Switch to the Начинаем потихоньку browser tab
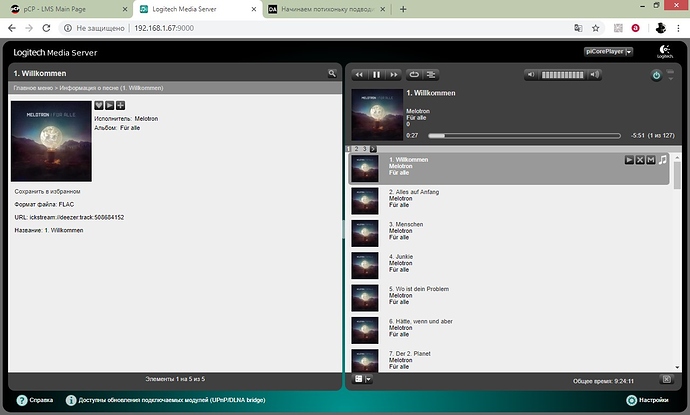This screenshot has width=690, height=415. 328,9
